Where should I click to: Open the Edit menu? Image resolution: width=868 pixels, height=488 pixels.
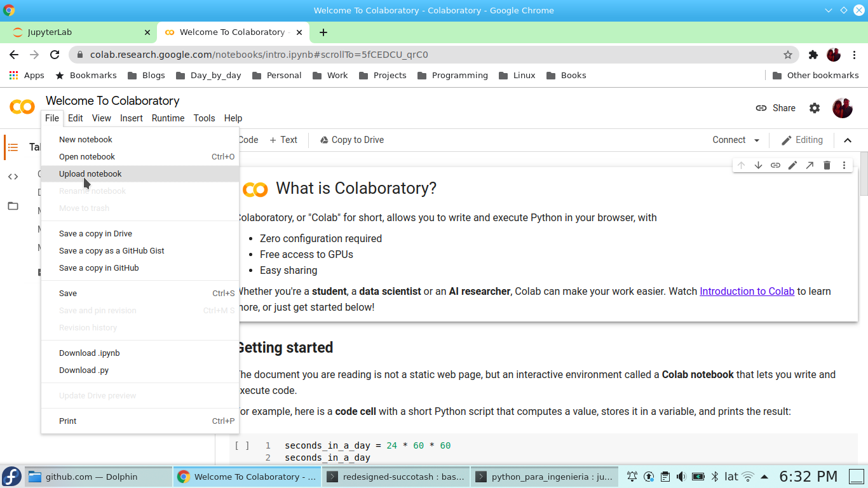(76, 118)
